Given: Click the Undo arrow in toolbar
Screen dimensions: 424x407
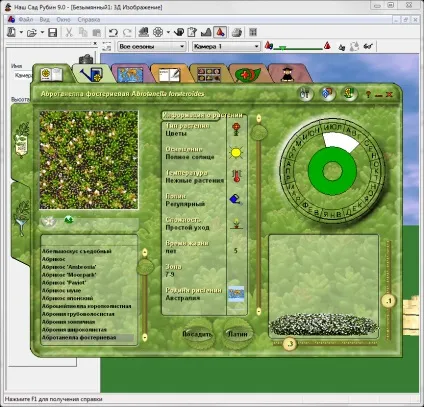Looking at the screenshot, I should click(x=113, y=32).
